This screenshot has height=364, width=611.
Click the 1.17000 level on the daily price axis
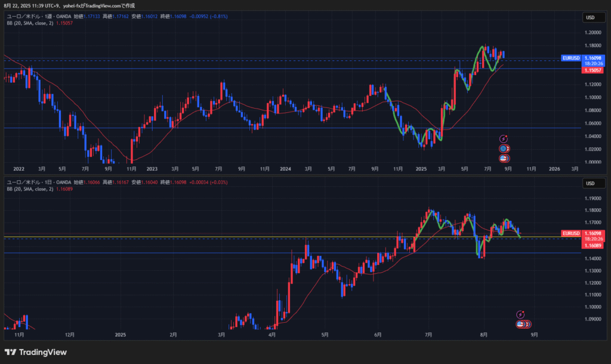click(593, 223)
